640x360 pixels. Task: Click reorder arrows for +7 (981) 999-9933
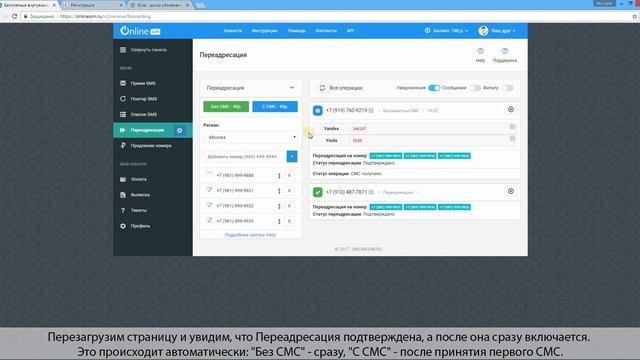coord(279,221)
